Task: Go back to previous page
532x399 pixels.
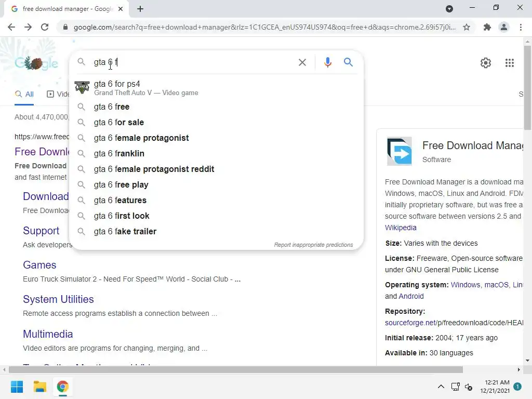Action: (x=11, y=27)
